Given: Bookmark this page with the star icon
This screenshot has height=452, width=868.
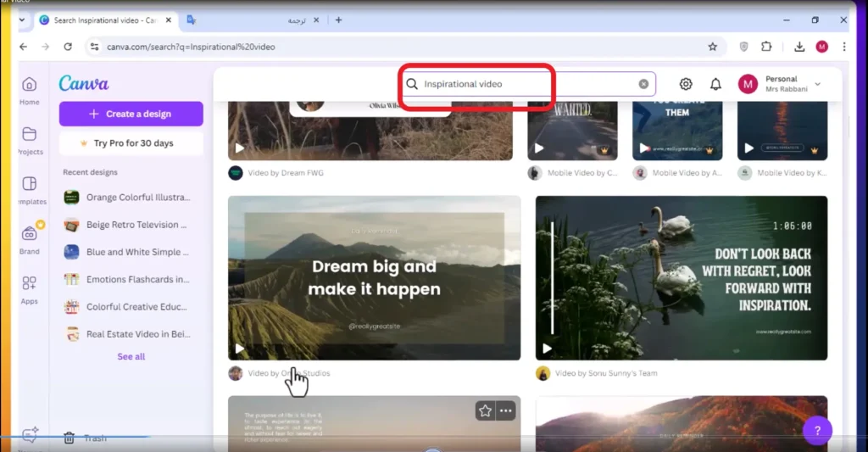Looking at the screenshot, I should pyautogui.click(x=712, y=47).
